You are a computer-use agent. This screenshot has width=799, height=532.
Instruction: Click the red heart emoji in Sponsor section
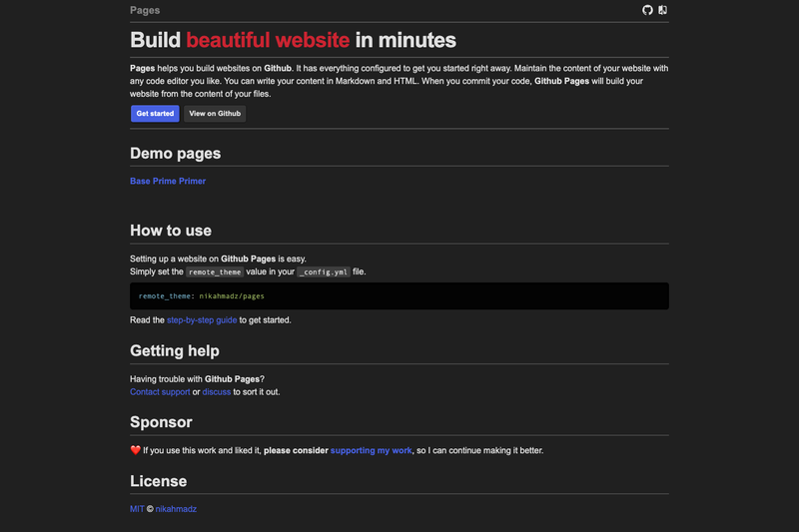[x=135, y=450]
